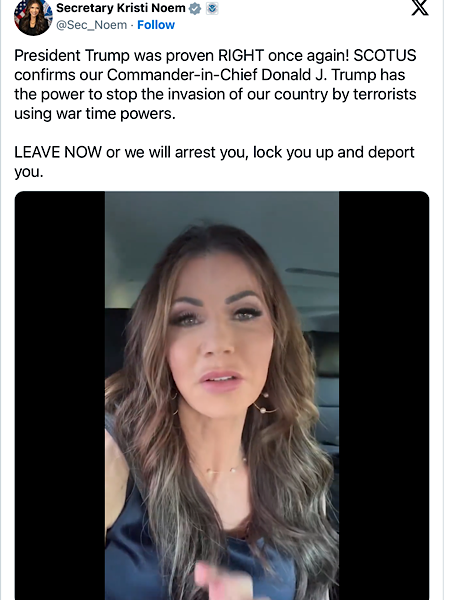Click the Secretary Kristi Noem display name
This screenshot has width=450, height=600.
[x=121, y=8]
